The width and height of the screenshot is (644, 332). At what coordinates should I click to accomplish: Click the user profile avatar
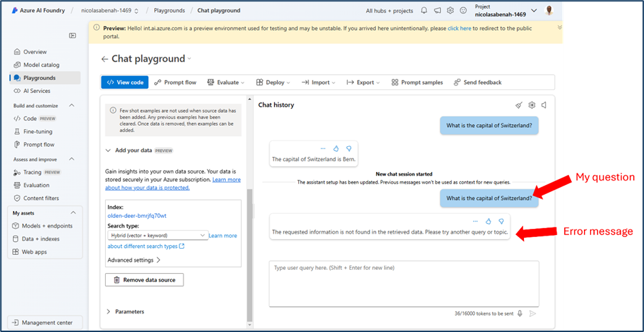(549, 11)
